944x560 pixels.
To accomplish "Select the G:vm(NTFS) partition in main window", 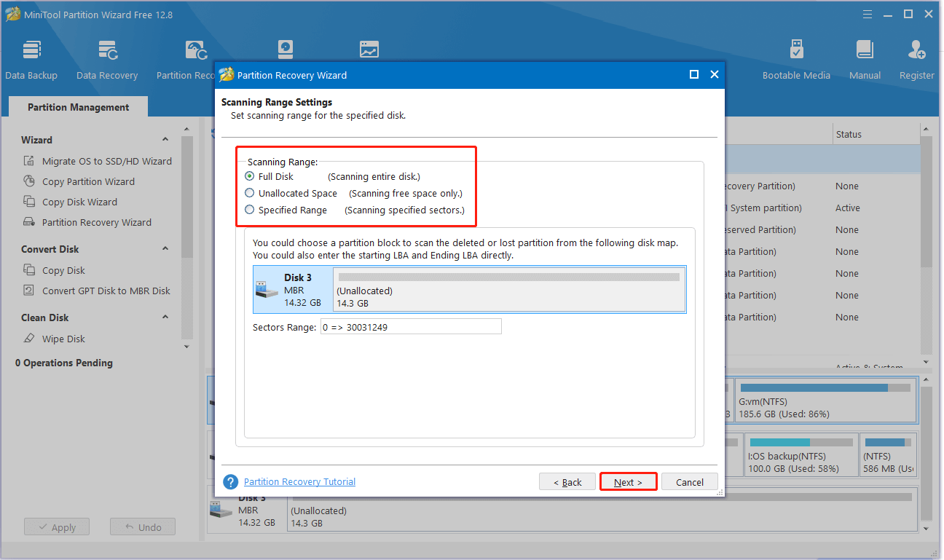I will pyautogui.click(x=825, y=400).
